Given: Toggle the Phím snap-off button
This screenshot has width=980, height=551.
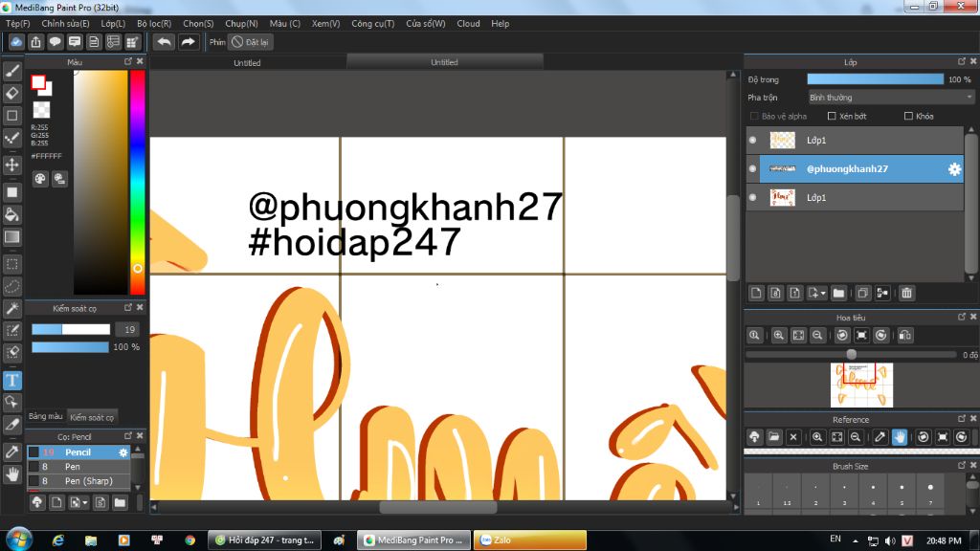Looking at the screenshot, I should coord(237,42).
